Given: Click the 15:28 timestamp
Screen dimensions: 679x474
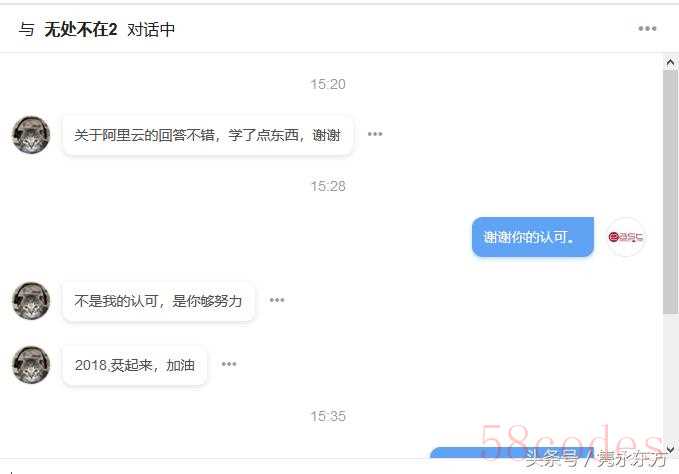Looking at the screenshot, I should [x=328, y=186].
